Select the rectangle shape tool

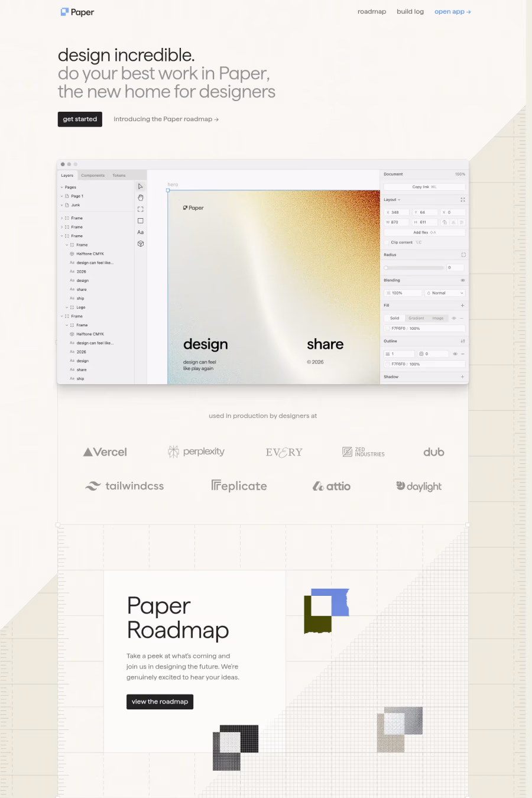[140, 220]
